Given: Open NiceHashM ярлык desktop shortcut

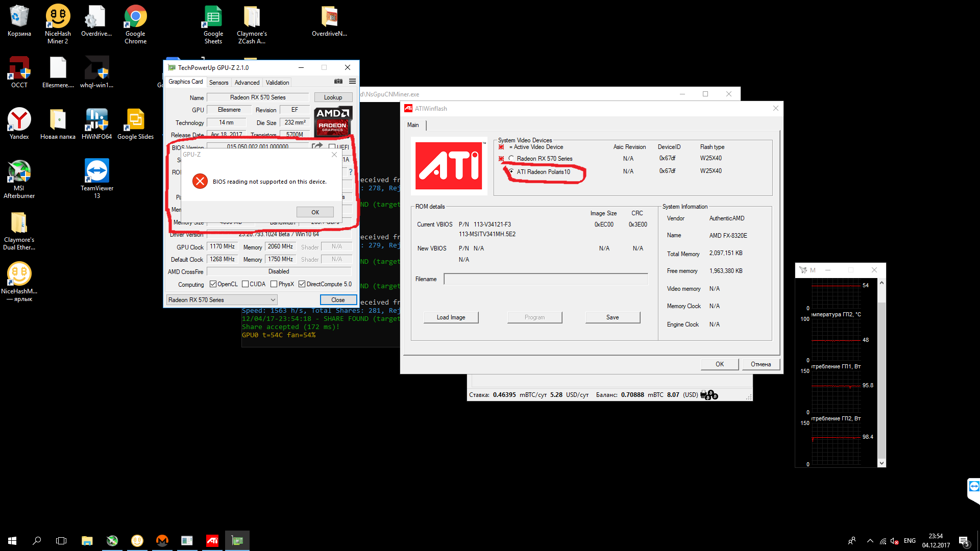Looking at the screenshot, I should click(19, 282).
